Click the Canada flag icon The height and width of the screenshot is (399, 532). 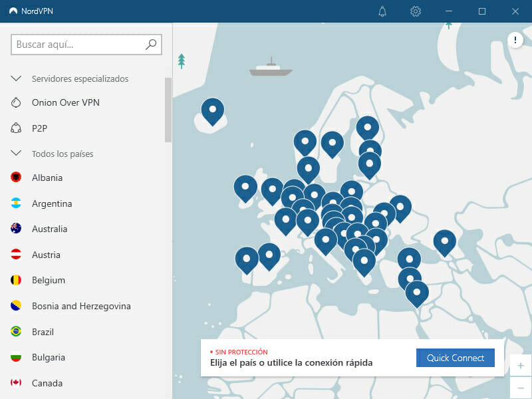(x=16, y=383)
